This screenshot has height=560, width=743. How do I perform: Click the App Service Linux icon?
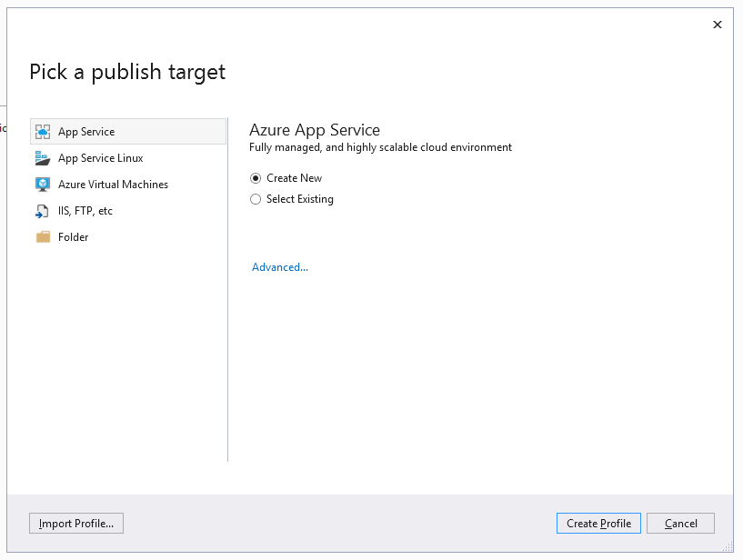click(x=43, y=158)
